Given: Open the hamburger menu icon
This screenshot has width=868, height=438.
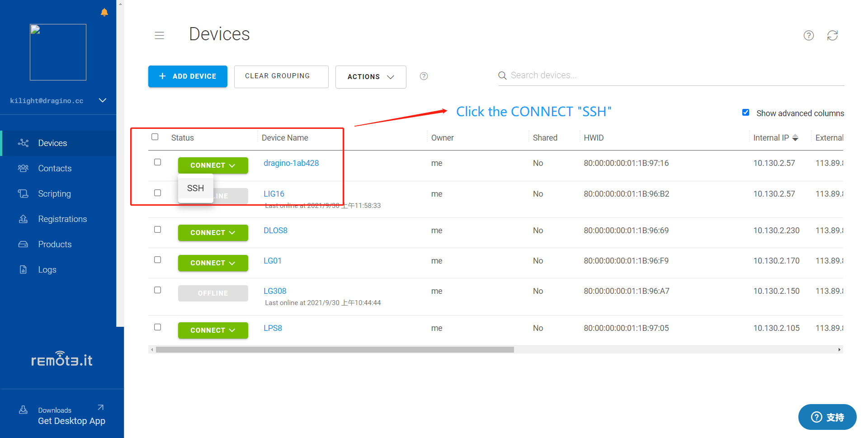Looking at the screenshot, I should coord(159,35).
